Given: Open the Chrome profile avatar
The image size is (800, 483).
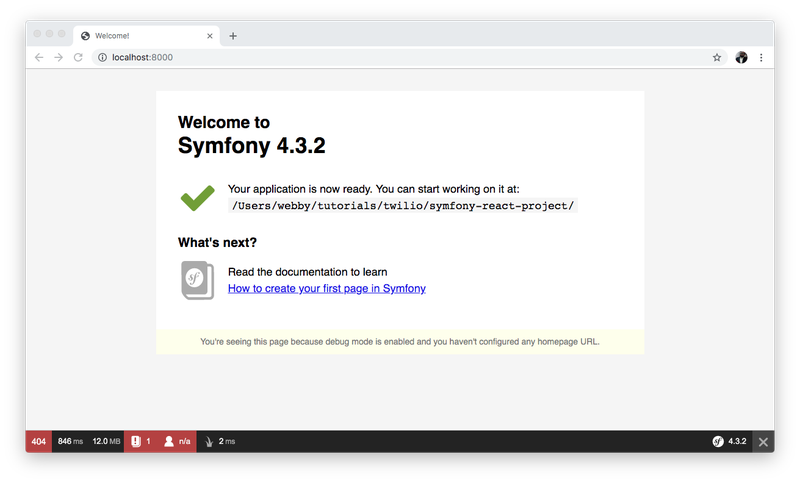Looking at the screenshot, I should [741, 57].
